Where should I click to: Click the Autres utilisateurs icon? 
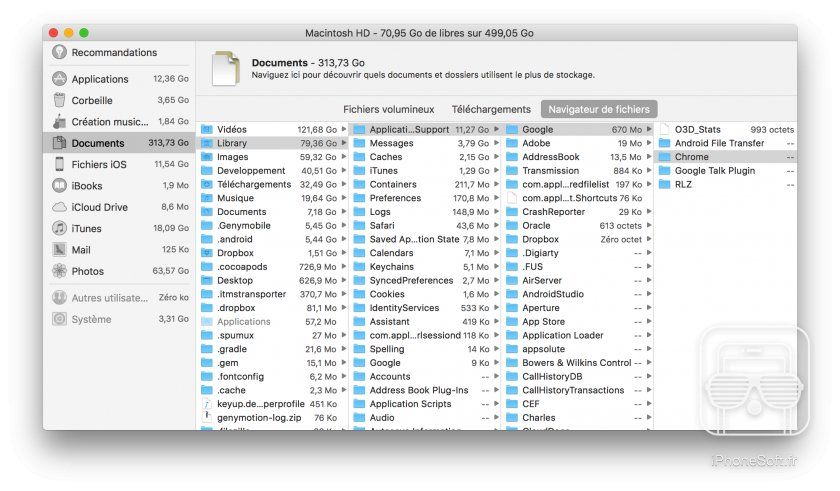pyautogui.click(x=59, y=298)
